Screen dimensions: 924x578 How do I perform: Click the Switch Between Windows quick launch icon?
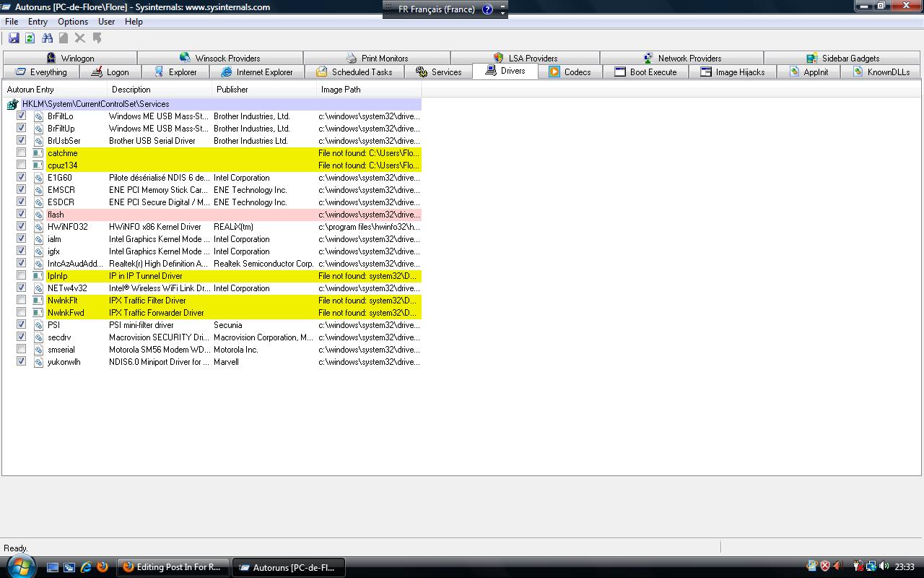click(x=69, y=567)
